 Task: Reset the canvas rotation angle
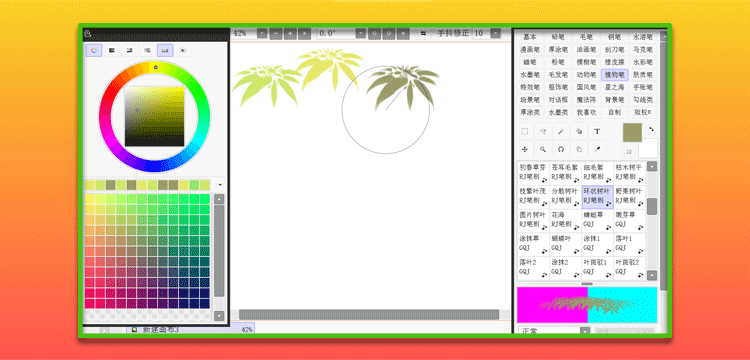tap(403, 33)
